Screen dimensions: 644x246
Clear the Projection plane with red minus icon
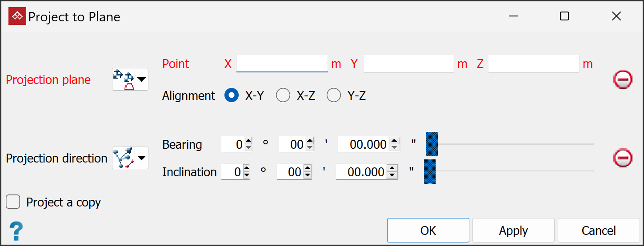pos(623,79)
